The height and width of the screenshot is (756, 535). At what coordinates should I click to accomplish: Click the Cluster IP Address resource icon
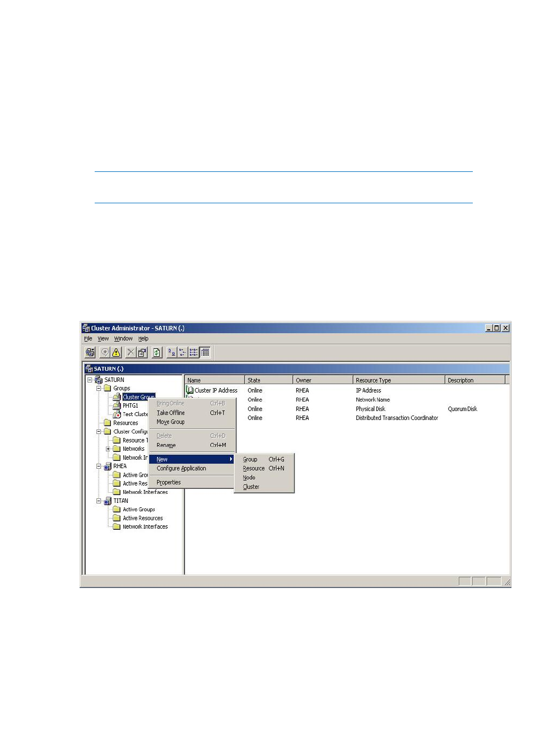pos(190,390)
